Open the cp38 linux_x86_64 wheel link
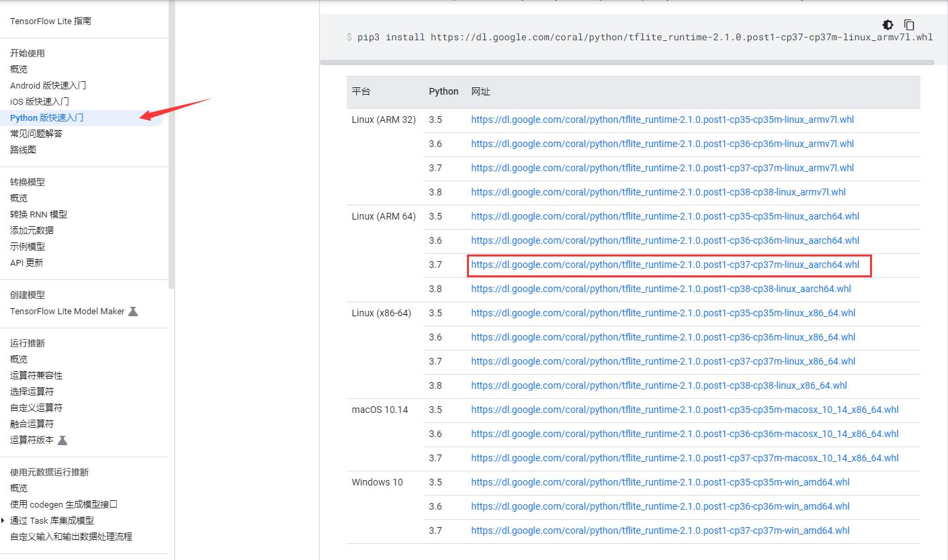948x560 pixels. [x=659, y=385]
